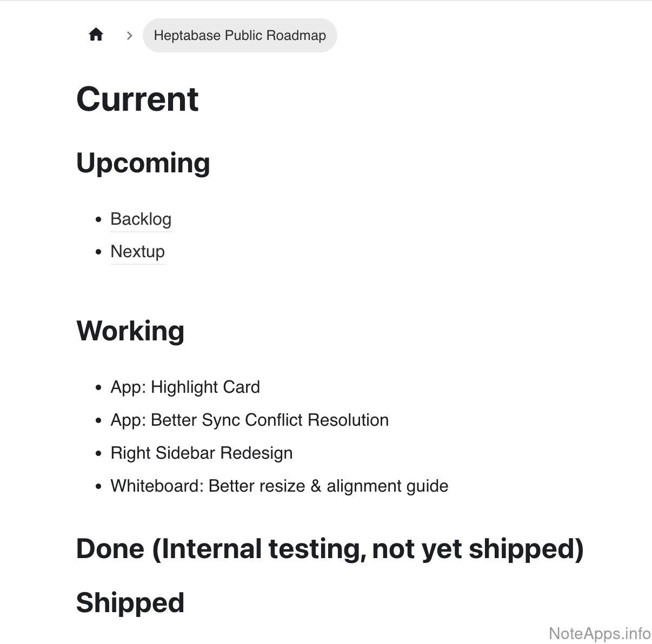Open the Heptabase Public Roadmap breadcrumb
Image resolution: width=652 pixels, height=644 pixels.
[239, 36]
